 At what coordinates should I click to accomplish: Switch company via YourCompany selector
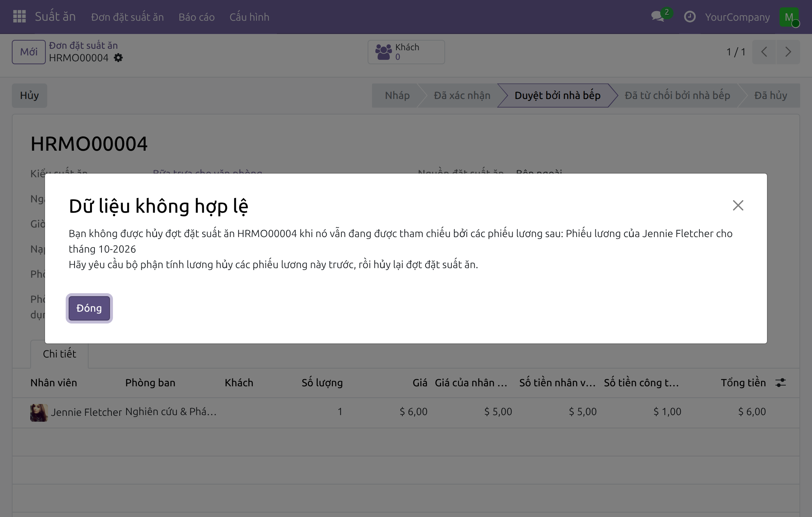click(737, 17)
